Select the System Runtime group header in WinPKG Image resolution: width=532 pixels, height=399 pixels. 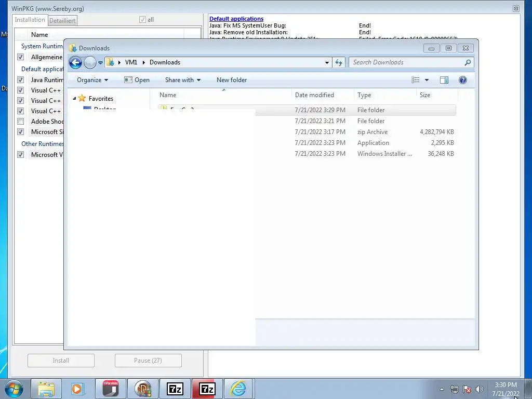tap(42, 46)
